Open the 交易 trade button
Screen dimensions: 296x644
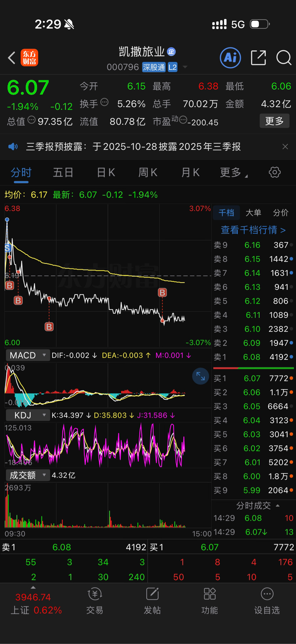click(94, 601)
